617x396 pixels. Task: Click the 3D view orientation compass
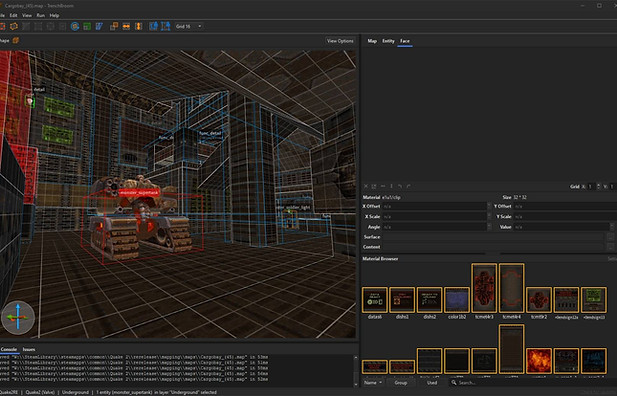tap(18, 317)
